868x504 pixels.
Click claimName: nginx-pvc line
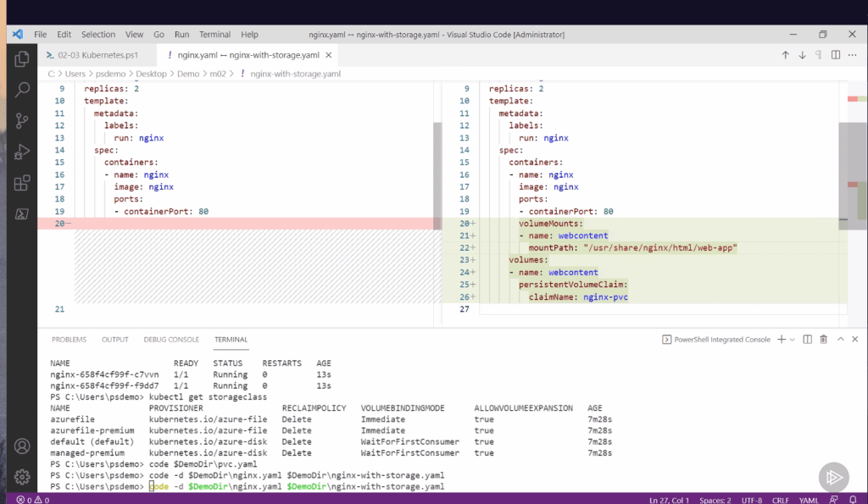[578, 297]
